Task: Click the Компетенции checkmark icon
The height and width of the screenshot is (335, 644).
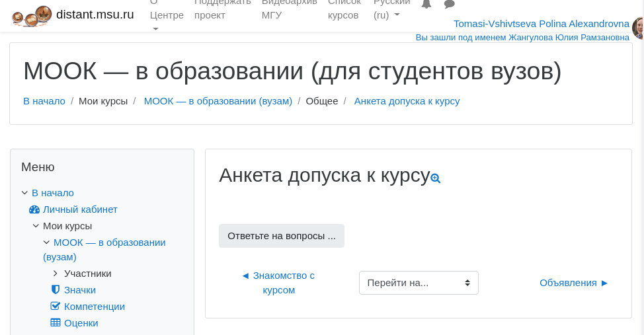Action: click(56, 307)
